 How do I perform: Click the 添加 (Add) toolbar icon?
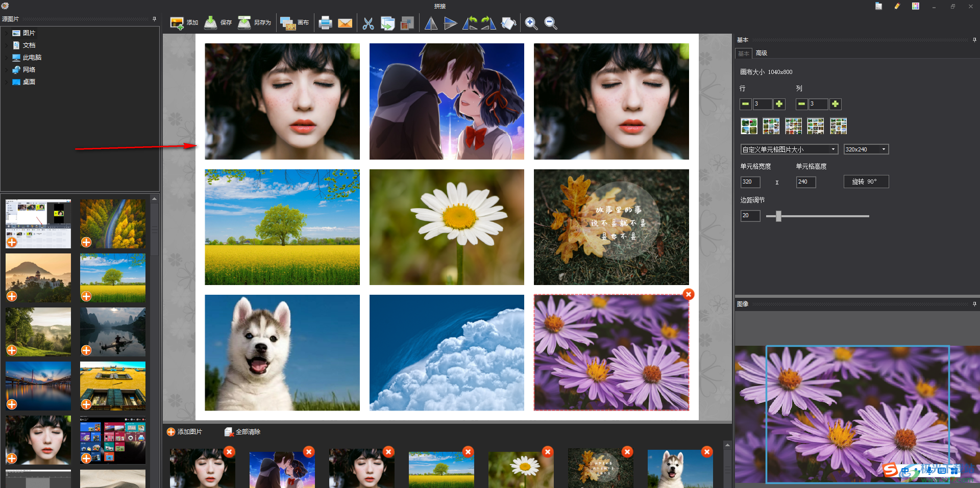click(x=184, y=23)
